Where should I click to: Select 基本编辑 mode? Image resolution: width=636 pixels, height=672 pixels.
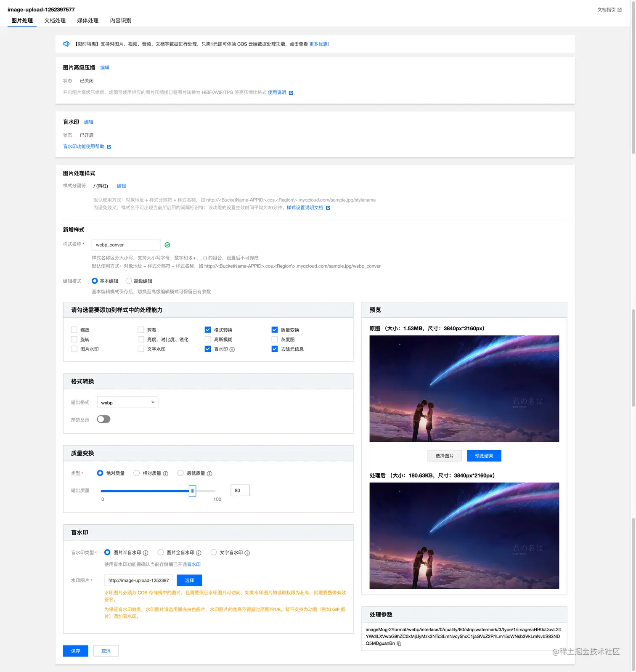[95, 281]
